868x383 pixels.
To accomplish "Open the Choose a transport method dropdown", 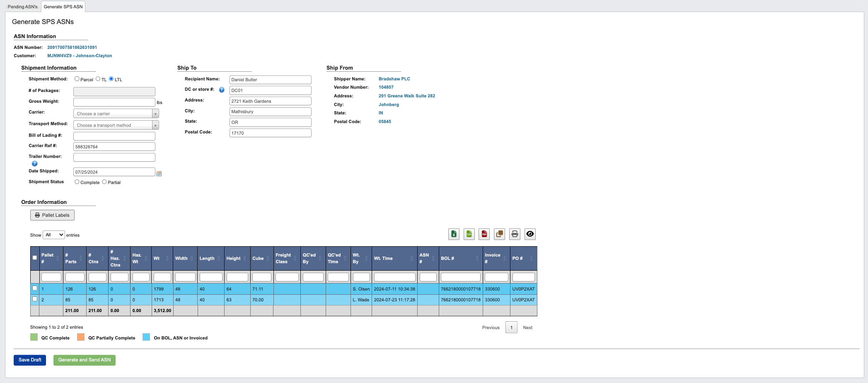I will pyautogui.click(x=116, y=125).
